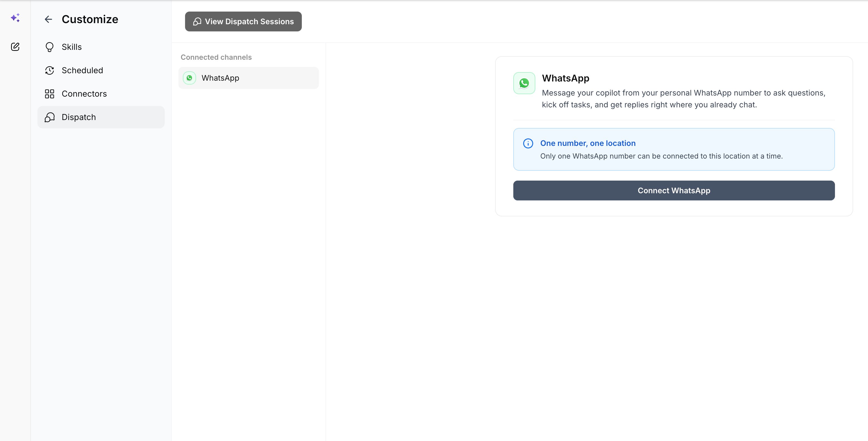Click the "Only one WhatsApp number" notice text
The width and height of the screenshot is (868, 441).
tap(661, 156)
